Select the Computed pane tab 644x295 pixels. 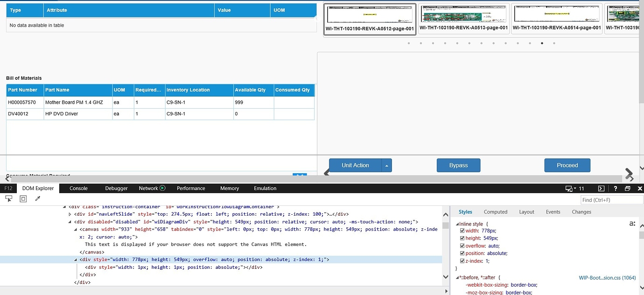click(496, 212)
